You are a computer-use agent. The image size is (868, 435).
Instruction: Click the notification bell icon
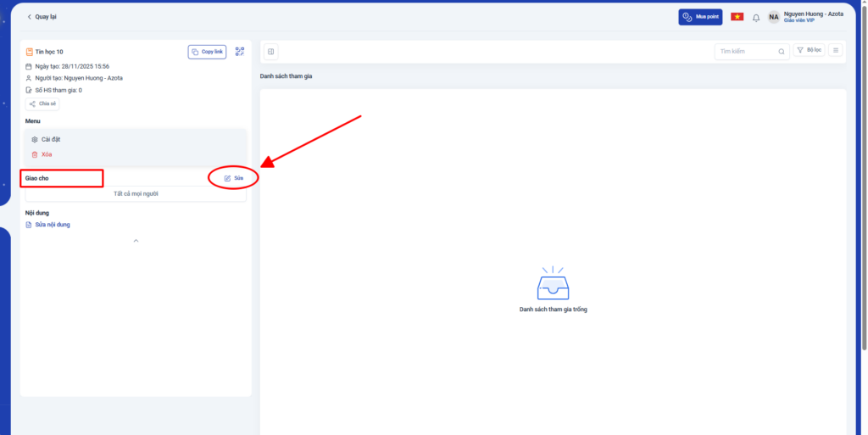click(756, 17)
